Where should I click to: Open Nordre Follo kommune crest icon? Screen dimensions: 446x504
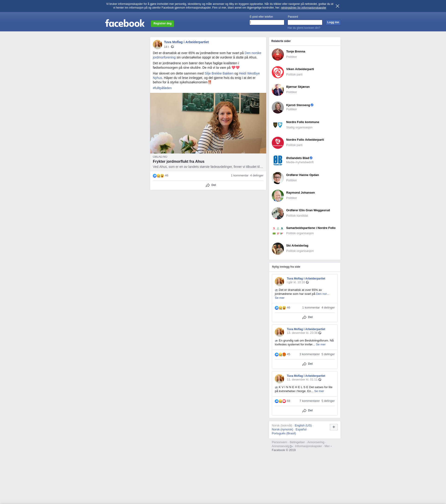278,125
